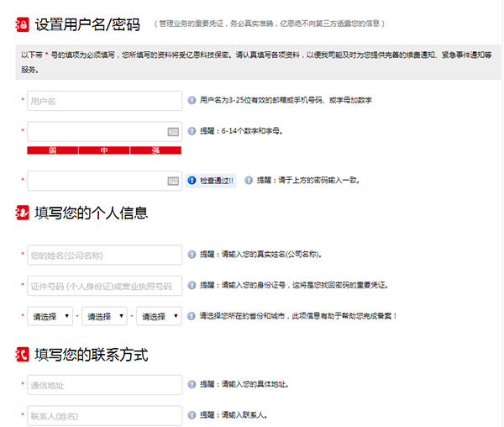504x427 pixels.
Task: Click the info icon next to username hint
Action: (x=192, y=100)
